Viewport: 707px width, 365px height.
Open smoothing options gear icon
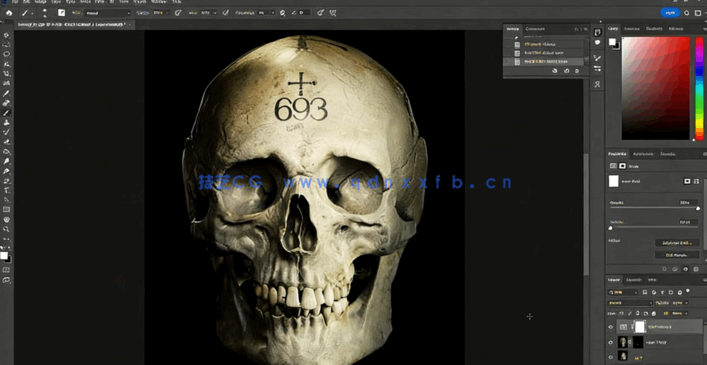[282, 13]
